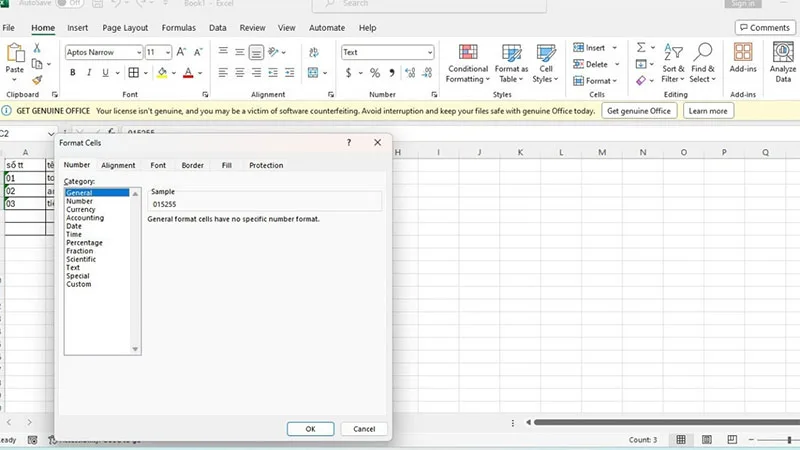
Task: Click AutoSum sigma icon
Action: 641,47
